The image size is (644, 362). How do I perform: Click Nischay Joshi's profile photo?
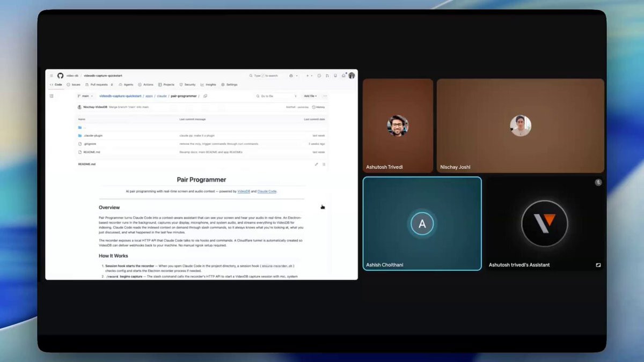coord(521,126)
